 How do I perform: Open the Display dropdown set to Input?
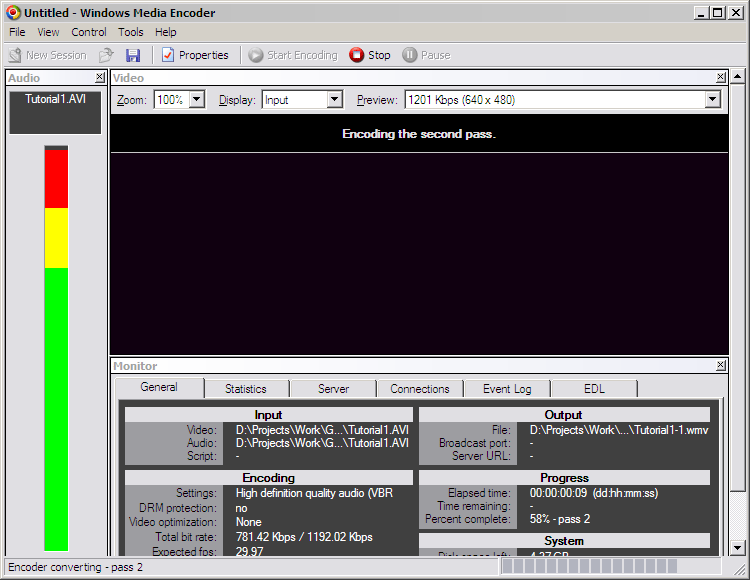tap(335, 100)
